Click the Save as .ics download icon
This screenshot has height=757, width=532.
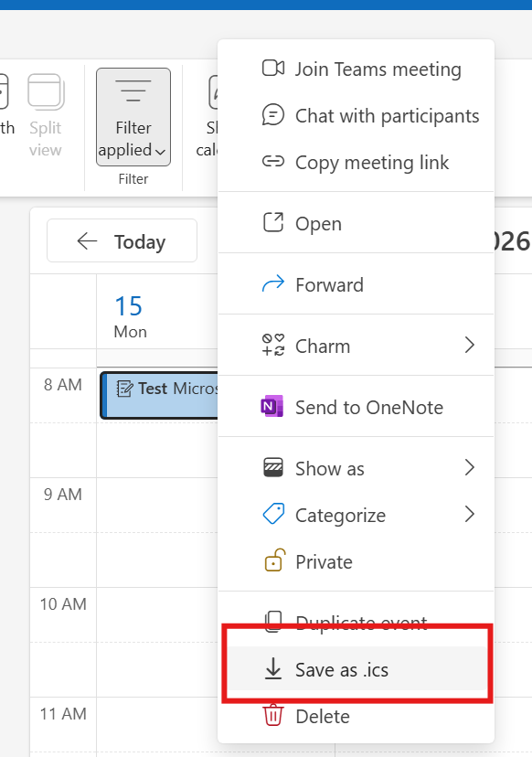coord(272,668)
